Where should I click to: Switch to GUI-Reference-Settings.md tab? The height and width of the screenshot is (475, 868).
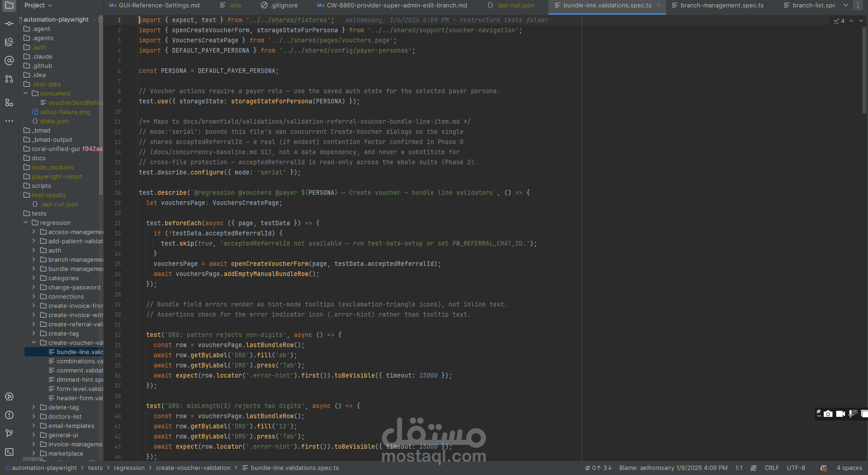click(x=155, y=6)
